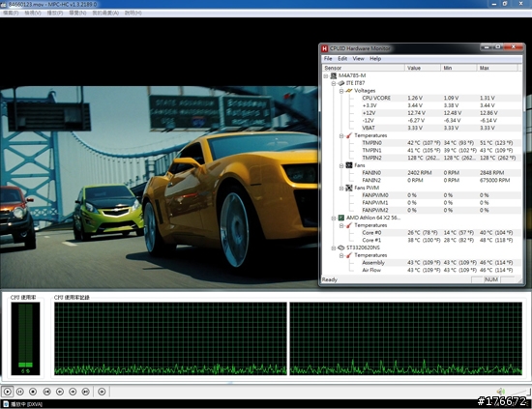Open the 說明(H) menu
This screenshot has width=532, height=409.
pos(133,13)
